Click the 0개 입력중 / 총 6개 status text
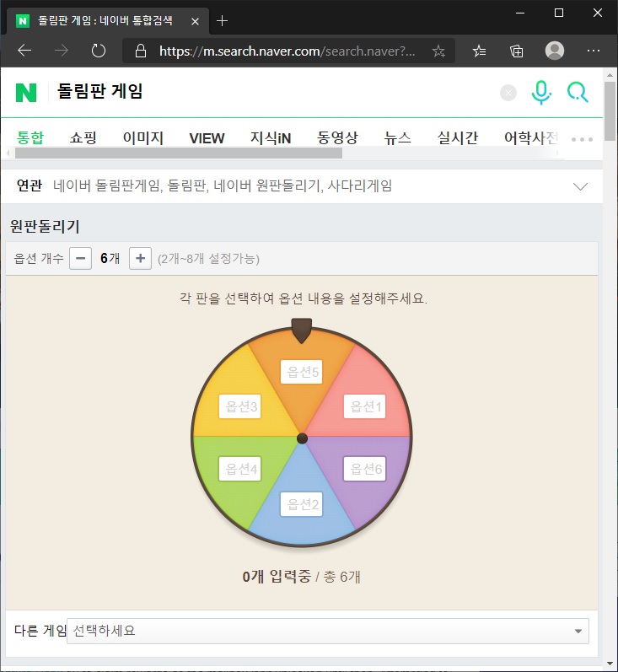The height and width of the screenshot is (672, 618). [x=301, y=577]
